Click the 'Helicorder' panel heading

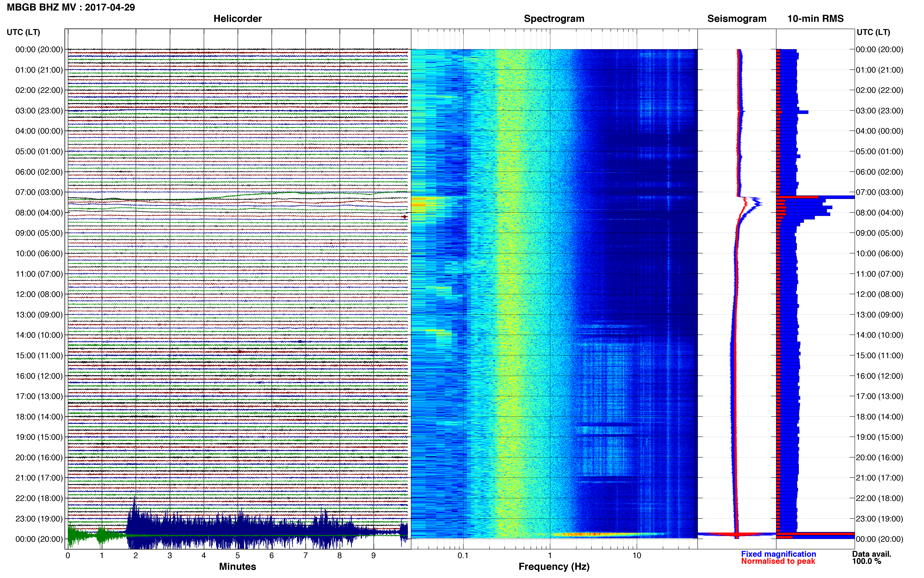(238, 19)
